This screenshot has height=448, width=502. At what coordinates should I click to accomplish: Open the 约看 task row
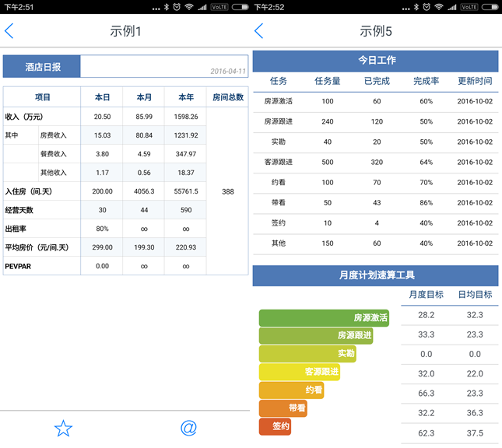pos(375,183)
